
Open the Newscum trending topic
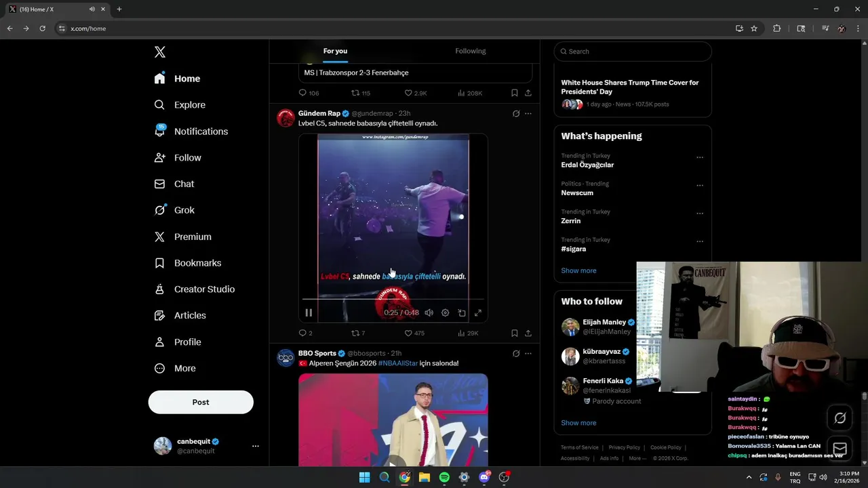pyautogui.click(x=577, y=193)
